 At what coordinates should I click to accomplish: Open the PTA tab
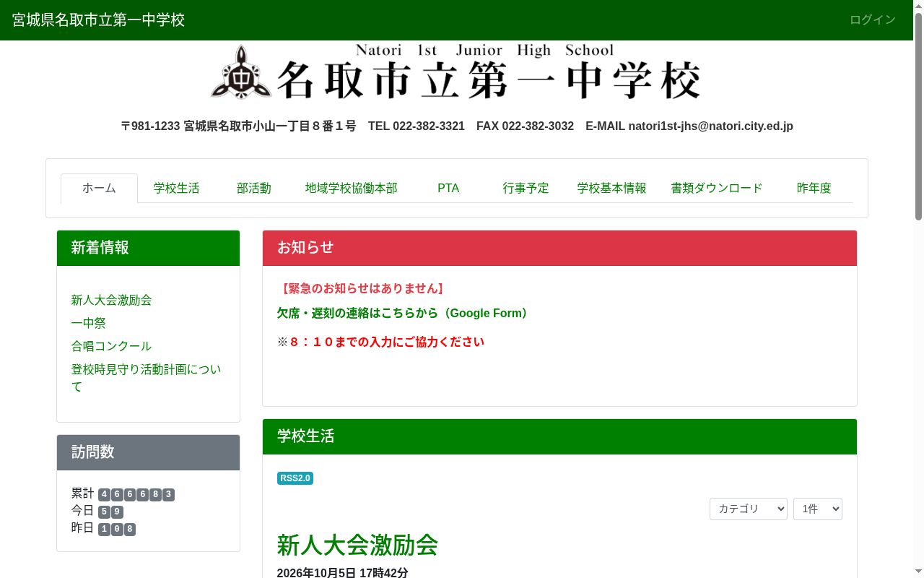coord(448,188)
